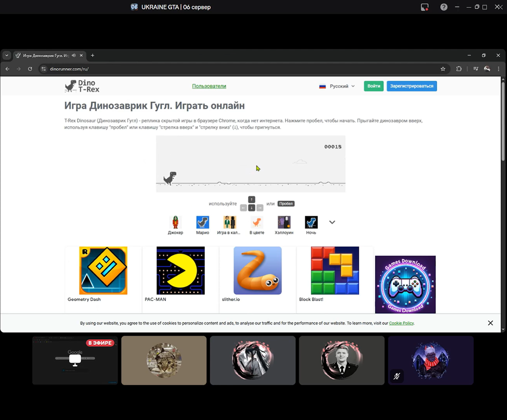Select the muted red-scarf avatar tile

(431, 360)
